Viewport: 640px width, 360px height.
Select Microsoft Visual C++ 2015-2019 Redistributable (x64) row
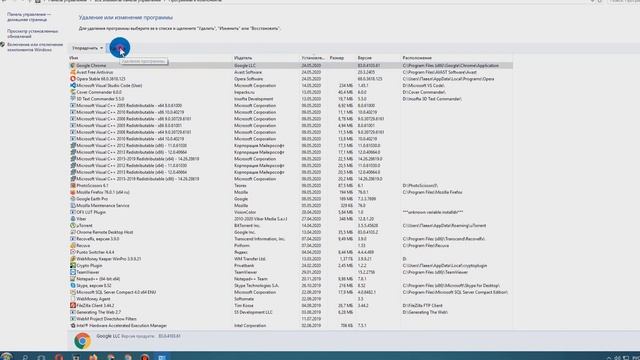coord(291,159)
